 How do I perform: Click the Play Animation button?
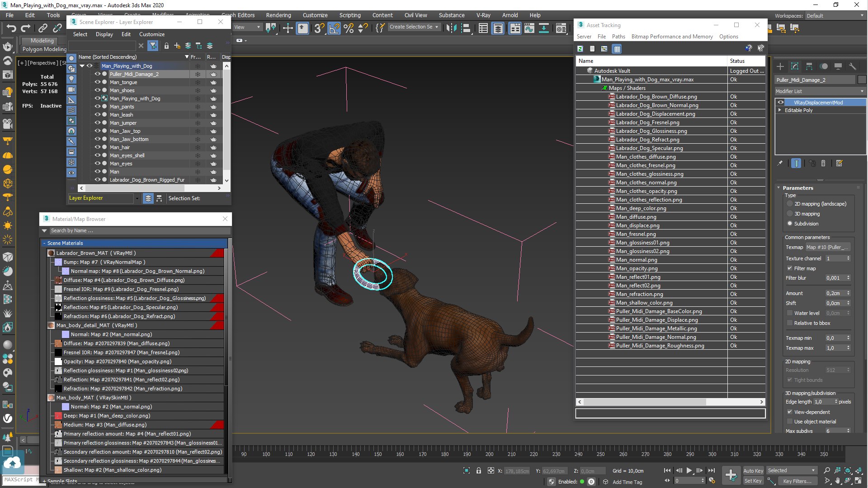(x=689, y=470)
